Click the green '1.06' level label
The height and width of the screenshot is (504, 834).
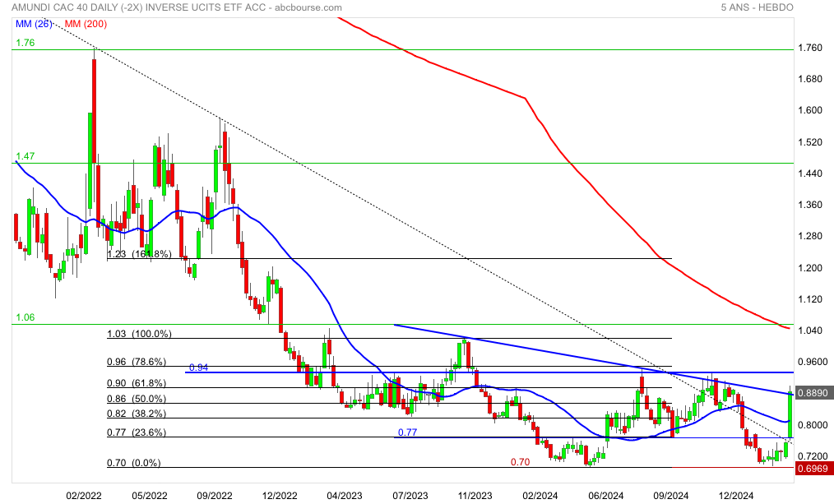click(x=25, y=317)
